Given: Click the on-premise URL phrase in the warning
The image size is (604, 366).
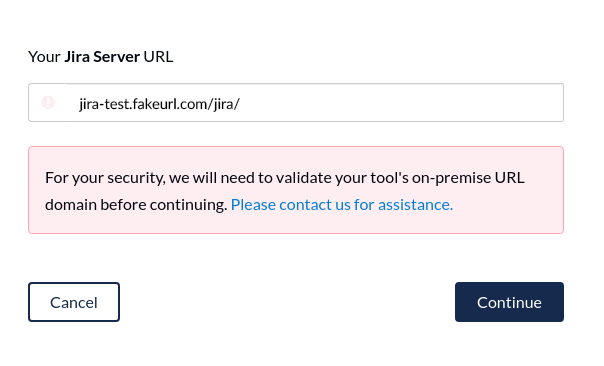Looking at the screenshot, I should tap(468, 178).
